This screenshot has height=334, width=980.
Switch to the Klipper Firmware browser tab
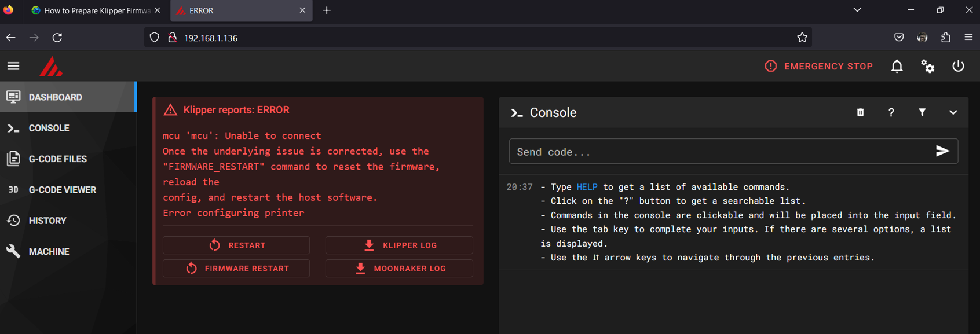point(91,10)
